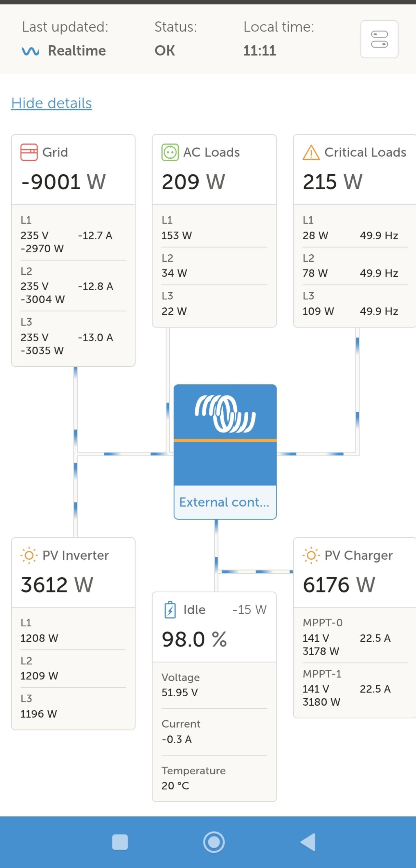Select the AC Loads 209 W total
The width and height of the screenshot is (416, 868).
pos(193,182)
